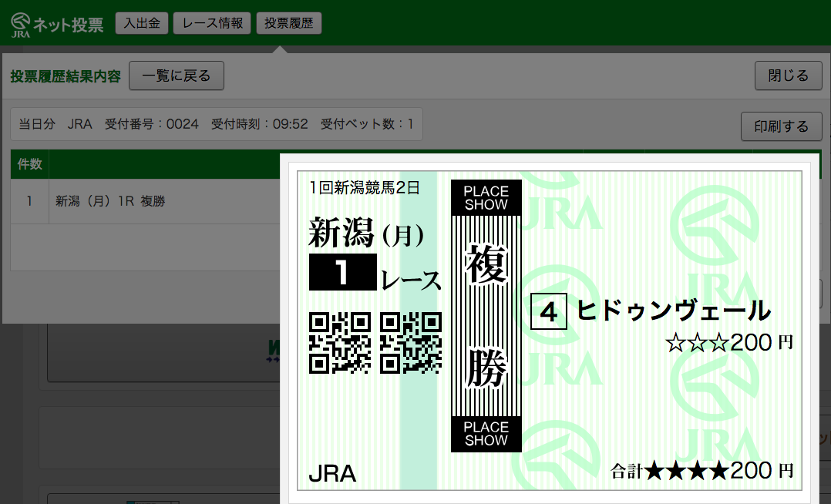Open the レース情報 menu
Screen dimensions: 831x504
[212, 23]
